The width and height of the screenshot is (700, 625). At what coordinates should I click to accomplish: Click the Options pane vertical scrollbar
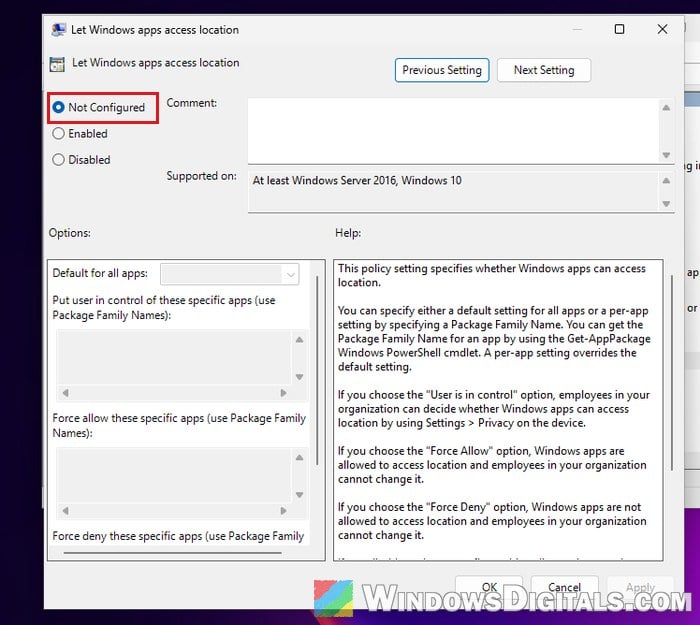(x=317, y=371)
